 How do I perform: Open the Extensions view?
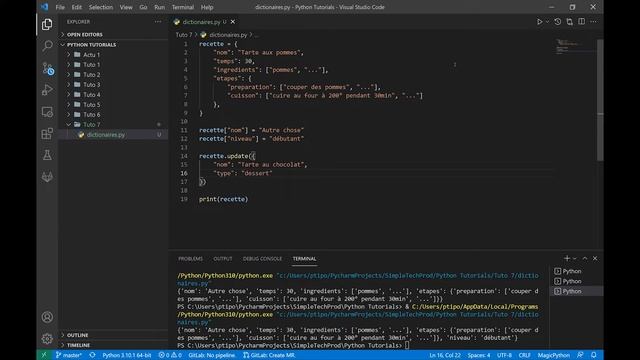(x=47, y=133)
